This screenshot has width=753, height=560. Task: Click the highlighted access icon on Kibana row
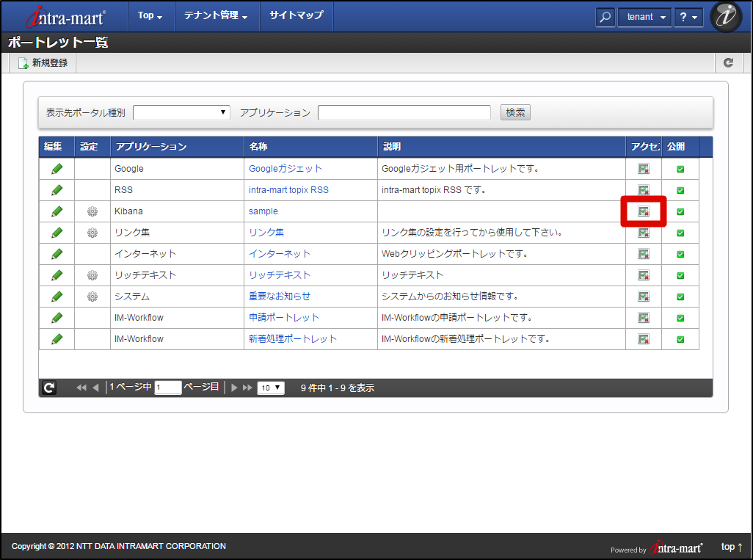pos(644,211)
